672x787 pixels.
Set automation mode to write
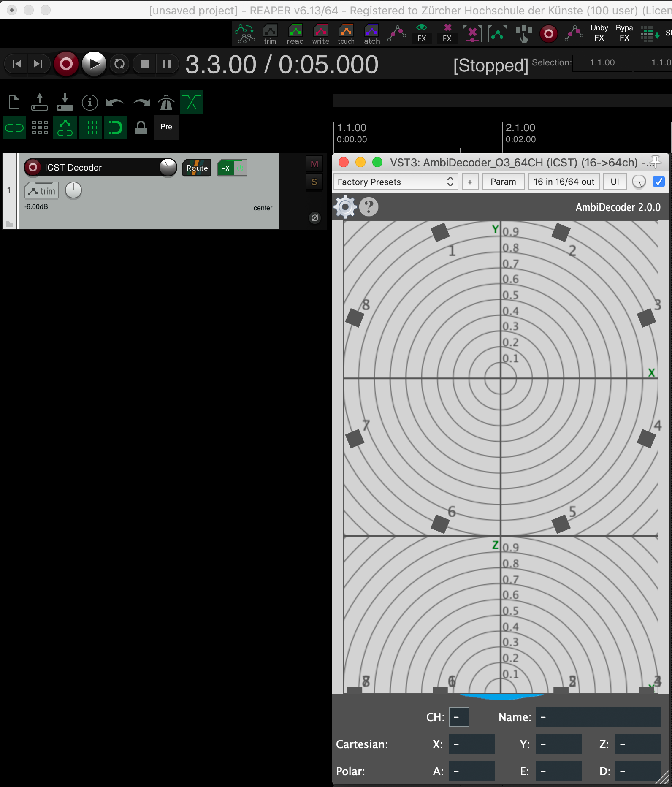[320, 34]
